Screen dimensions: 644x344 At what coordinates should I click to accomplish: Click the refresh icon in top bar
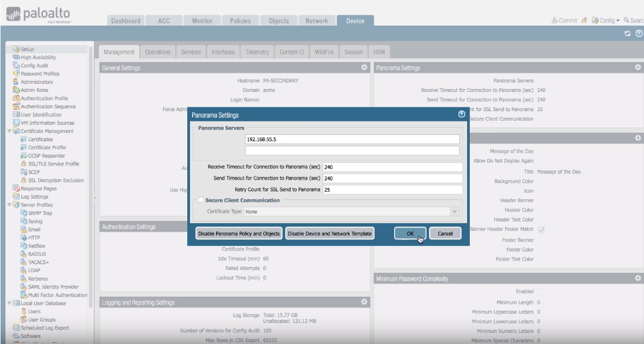(x=628, y=34)
